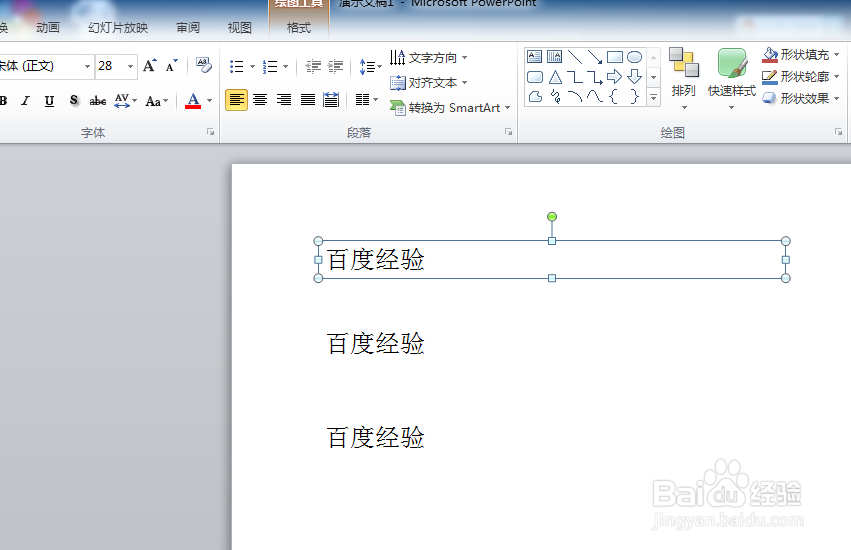Toggle strikethrough abc button
851x550 pixels.
tap(98, 100)
